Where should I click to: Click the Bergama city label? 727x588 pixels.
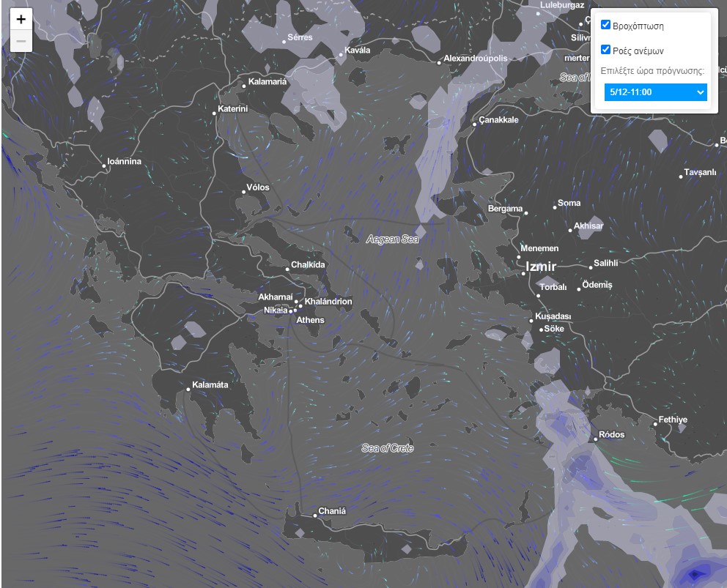click(505, 209)
